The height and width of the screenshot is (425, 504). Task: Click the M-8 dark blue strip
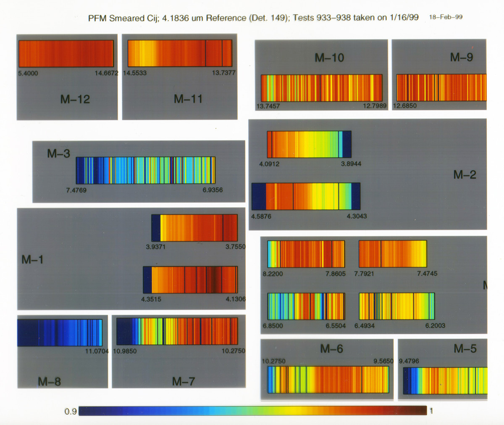(60, 333)
